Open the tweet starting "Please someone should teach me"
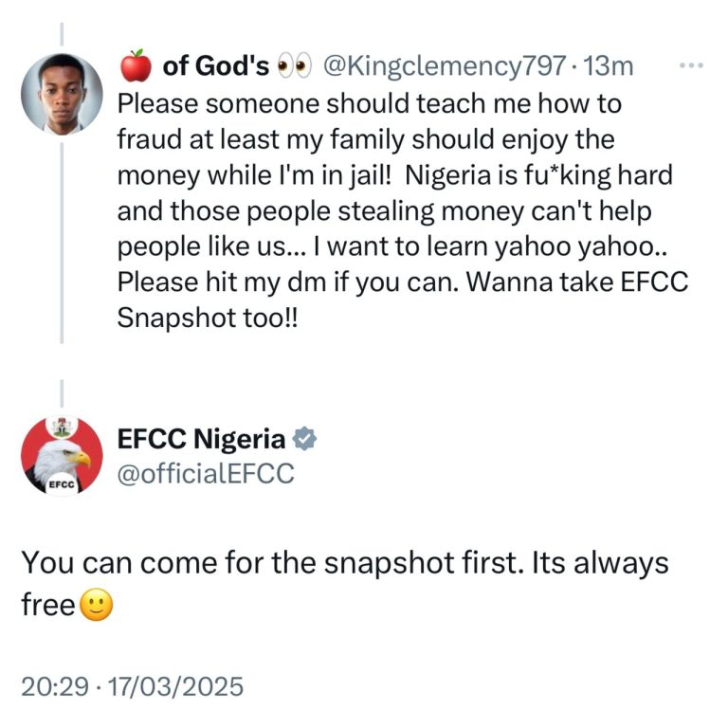 [370, 101]
